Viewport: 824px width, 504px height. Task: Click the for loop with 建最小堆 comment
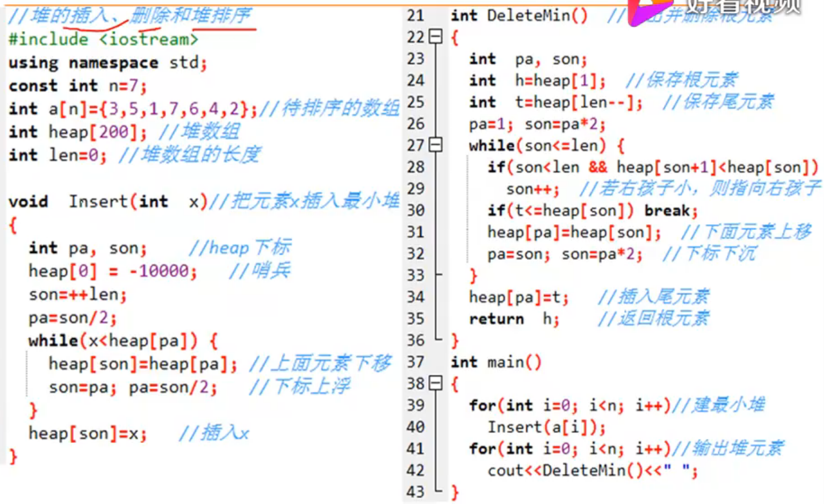[x=617, y=405]
